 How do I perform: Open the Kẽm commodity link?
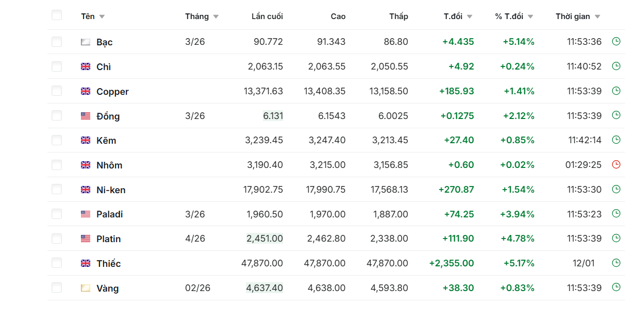pos(106,140)
